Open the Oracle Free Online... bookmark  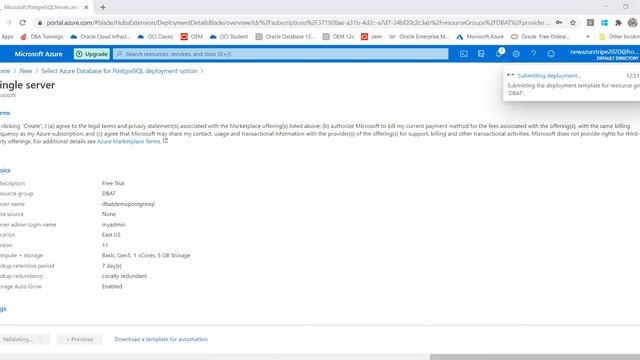point(540,37)
